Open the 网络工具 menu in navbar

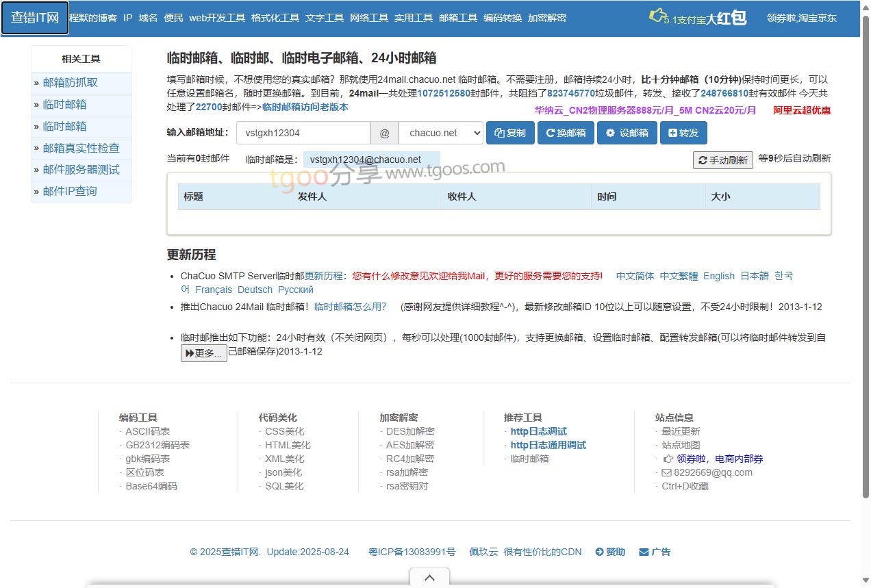point(368,18)
